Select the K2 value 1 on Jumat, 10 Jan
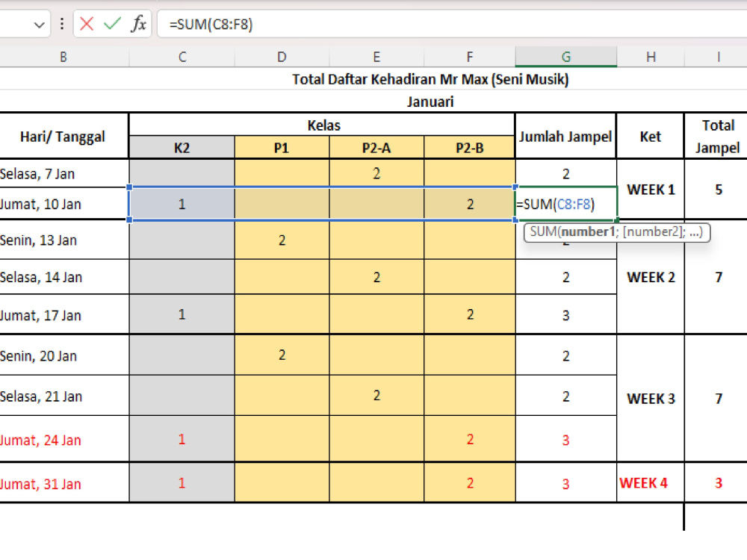The height and width of the screenshot is (560, 747). click(x=182, y=204)
